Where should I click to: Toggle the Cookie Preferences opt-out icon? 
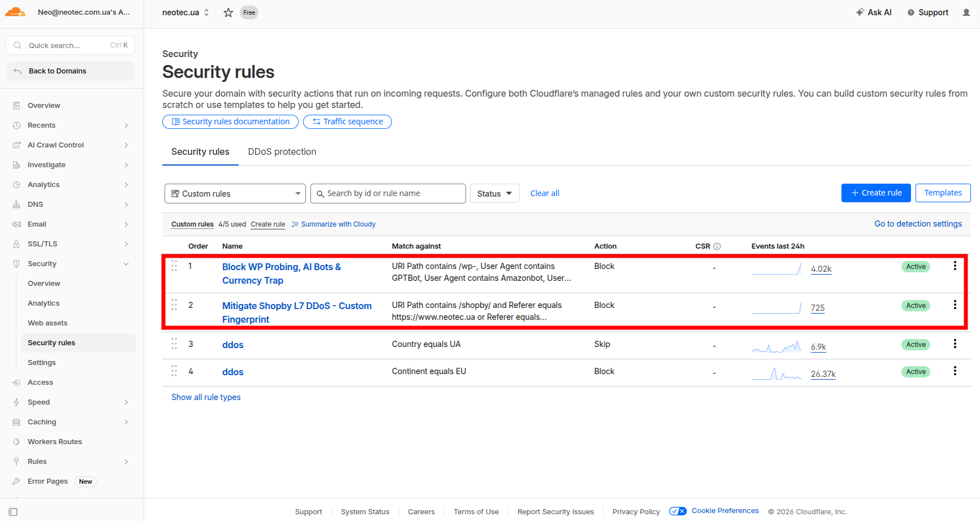[x=677, y=511]
